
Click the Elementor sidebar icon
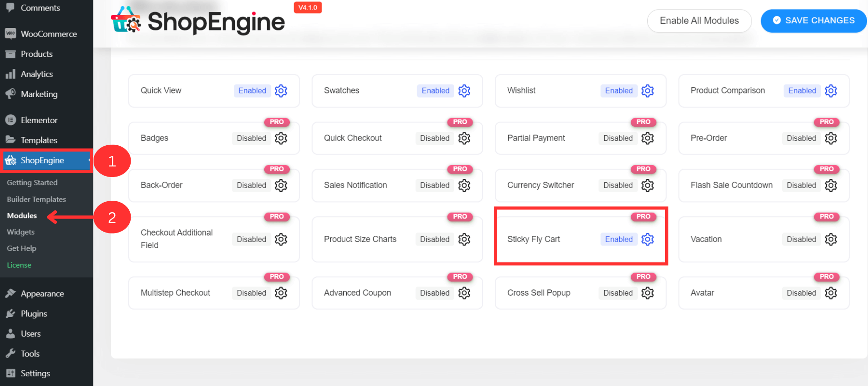coord(11,120)
